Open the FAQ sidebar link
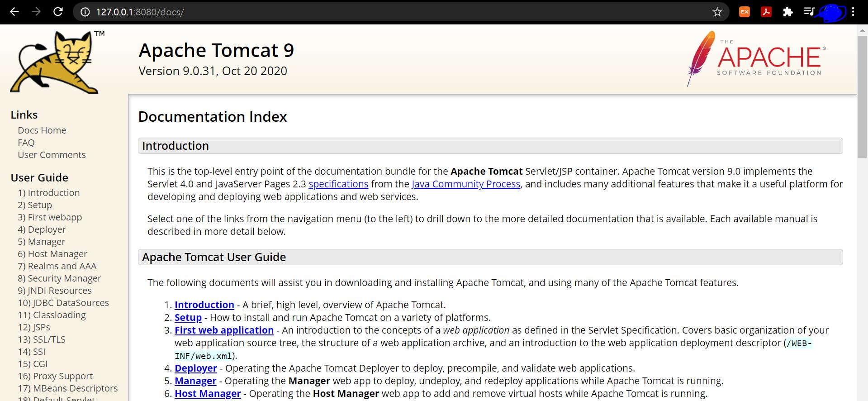Screen dimensions: 868x401 [26, 143]
